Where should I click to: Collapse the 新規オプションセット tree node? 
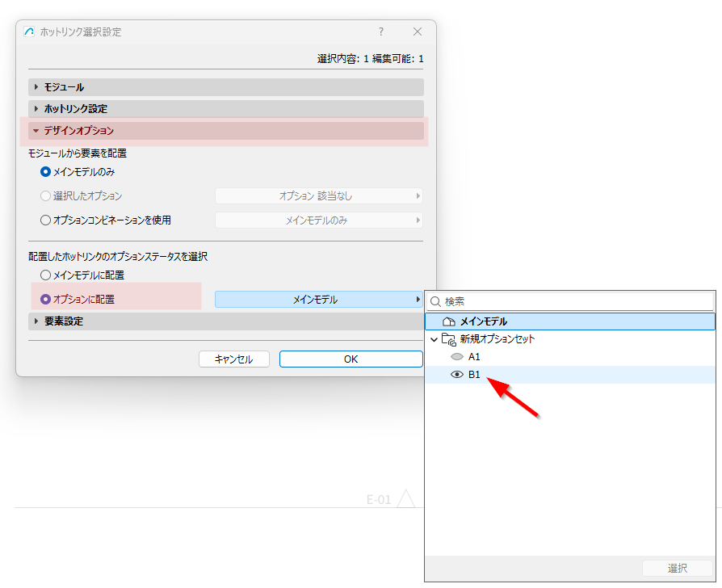[434, 339]
